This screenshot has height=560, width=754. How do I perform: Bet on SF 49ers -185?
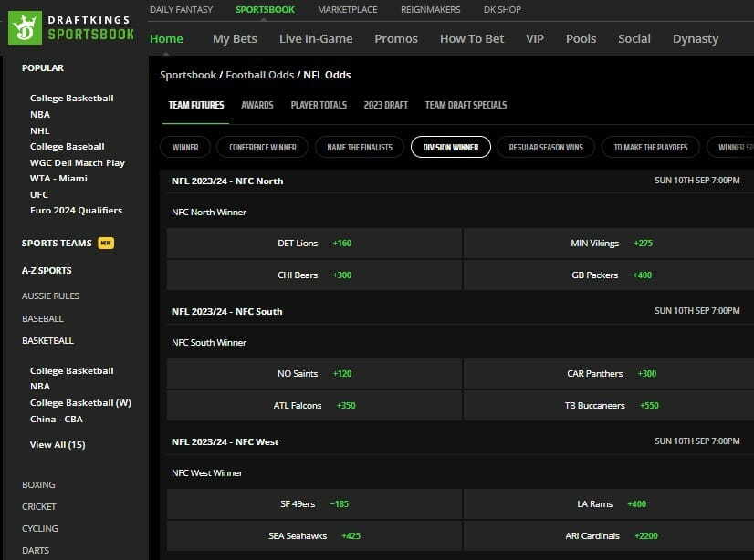[x=315, y=504]
